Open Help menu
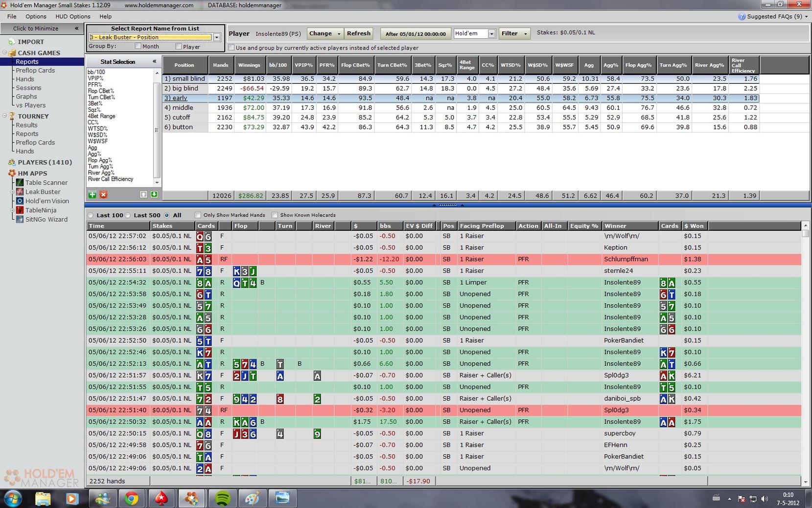The width and height of the screenshot is (812, 508). click(x=106, y=16)
